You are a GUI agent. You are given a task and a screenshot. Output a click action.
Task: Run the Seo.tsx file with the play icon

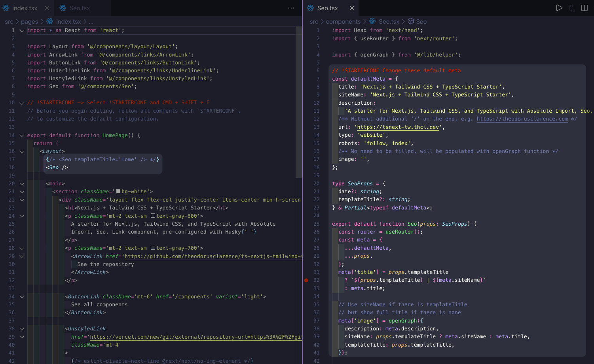(x=559, y=8)
